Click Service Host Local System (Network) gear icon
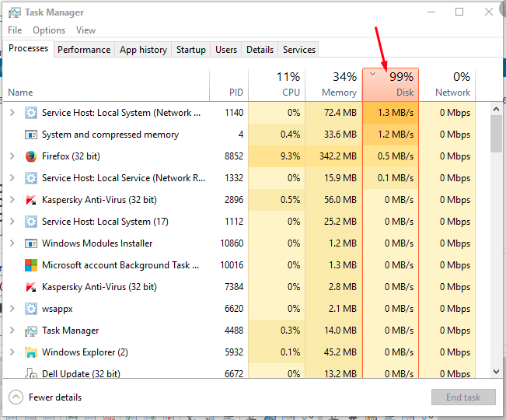The width and height of the screenshot is (506, 420). [x=31, y=113]
